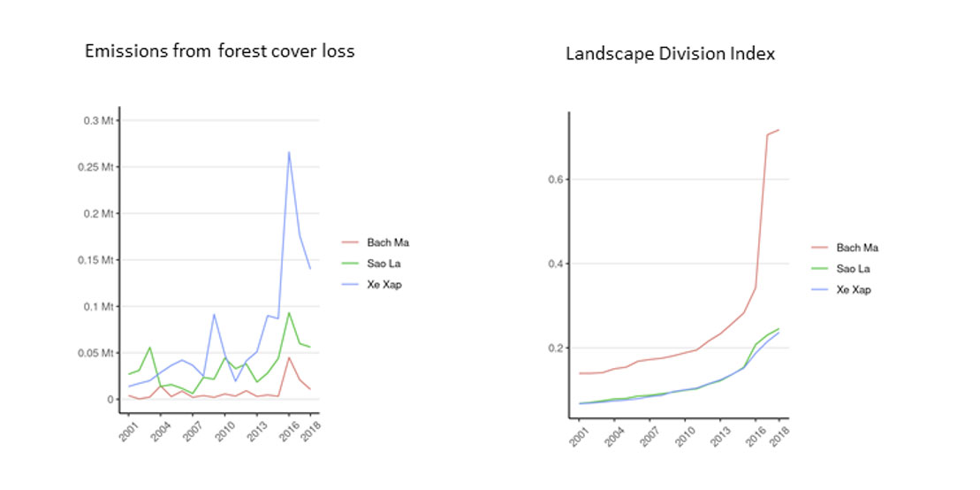This screenshot has height=490, width=980.
Task: Select the 'Emissions from forest cover loss' title
Action: [220, 50]
